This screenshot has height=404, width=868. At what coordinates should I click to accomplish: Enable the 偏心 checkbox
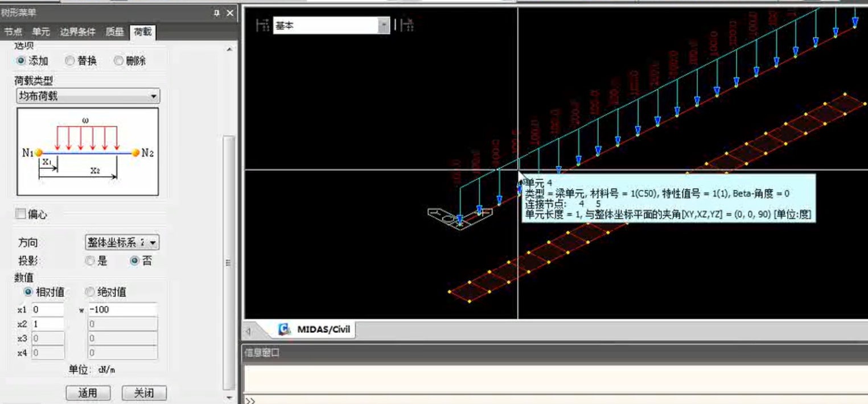20,214
